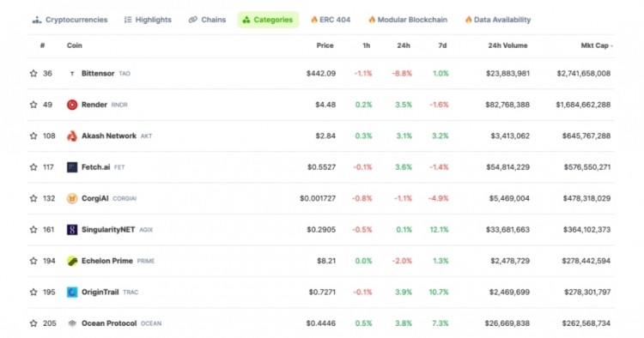Click the SingularityNET logo icon
The width and height of the screenshot is (644, 338).
[72, 230]
